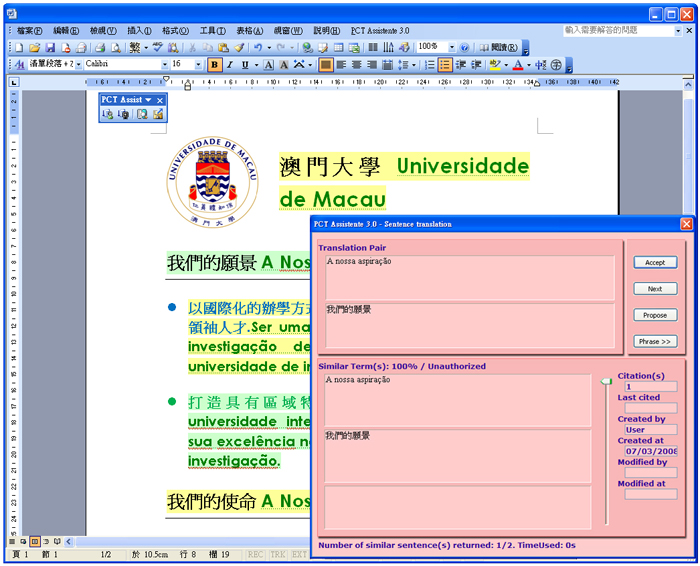Open the 檔案(F) menu
Viewport: 700px width, 566px height.
click(x=29, y=31)
